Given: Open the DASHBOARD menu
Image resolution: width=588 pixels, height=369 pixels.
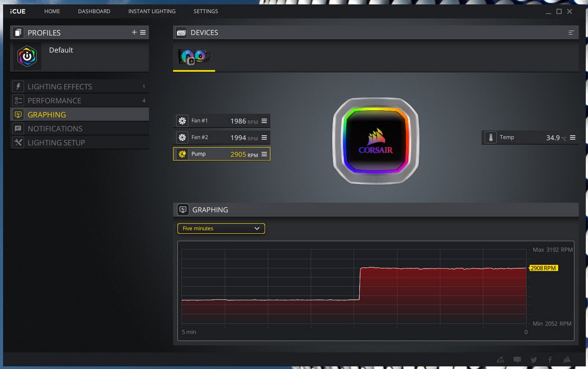Looking at the screenshot, I should 94,11.
